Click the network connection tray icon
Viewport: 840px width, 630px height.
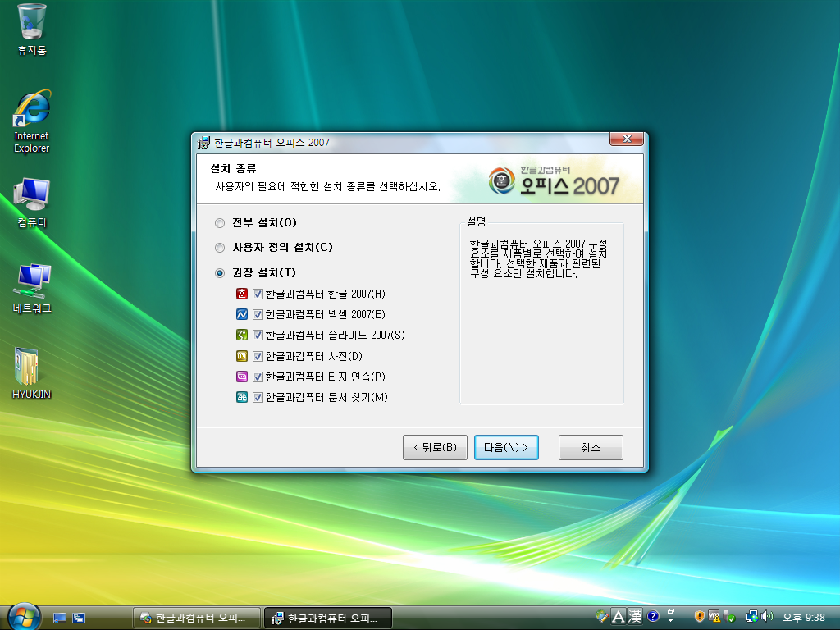coord(752,617)
